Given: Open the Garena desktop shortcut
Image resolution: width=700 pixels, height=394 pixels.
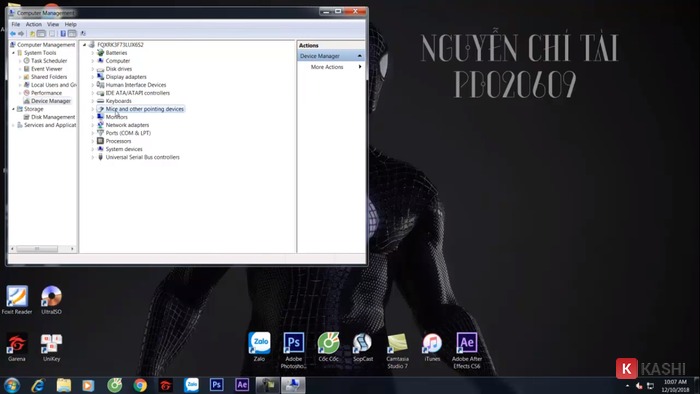Looking at the screenshot, I should [17, 347].
